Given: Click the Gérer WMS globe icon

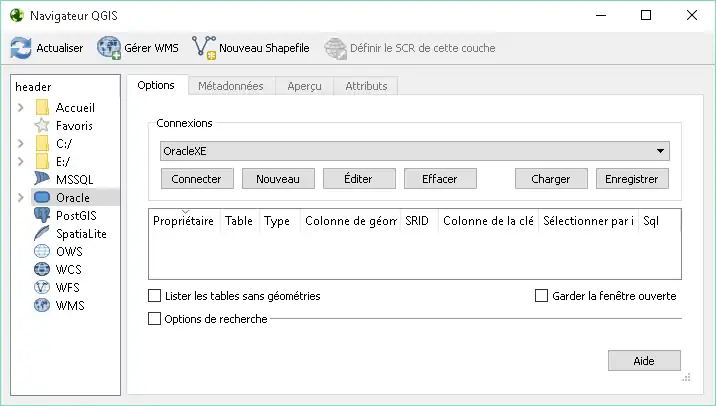Looking at the screenshot, I should click(x=109, y=48).
